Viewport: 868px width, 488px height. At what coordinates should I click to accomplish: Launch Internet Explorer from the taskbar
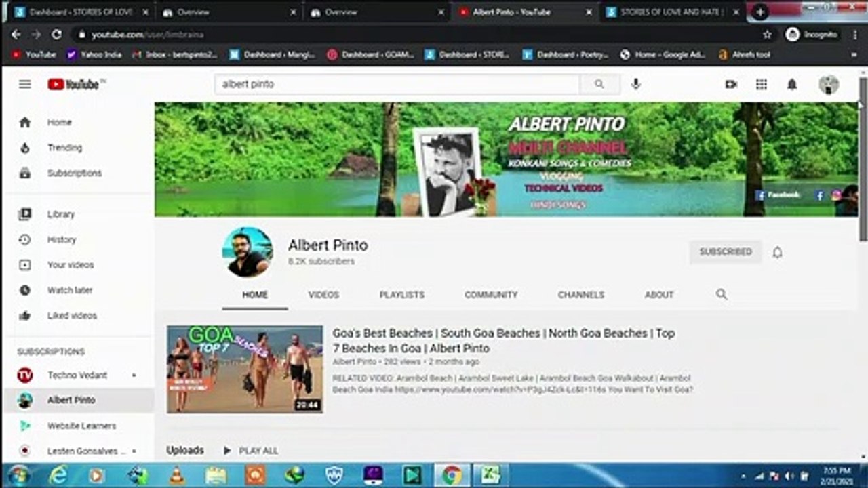point(58,475)
